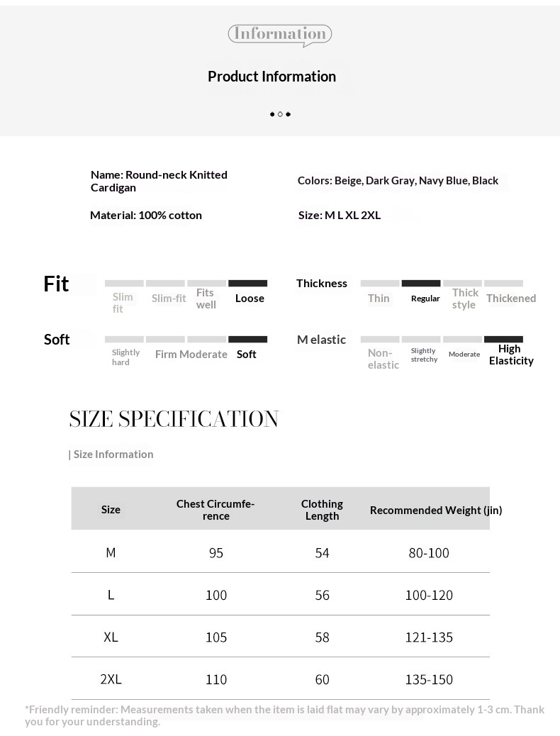Click the Soft level indicator bar
560x736 pixels.
coord(248,339)
